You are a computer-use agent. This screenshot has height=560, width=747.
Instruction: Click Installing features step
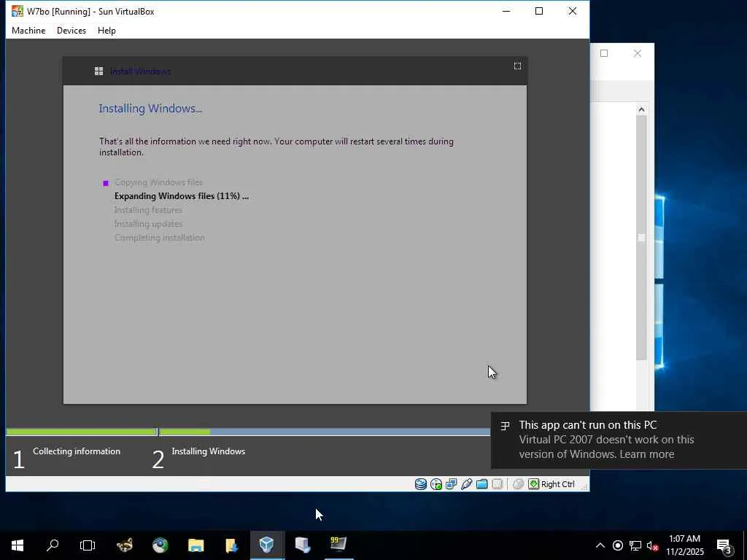148,210
